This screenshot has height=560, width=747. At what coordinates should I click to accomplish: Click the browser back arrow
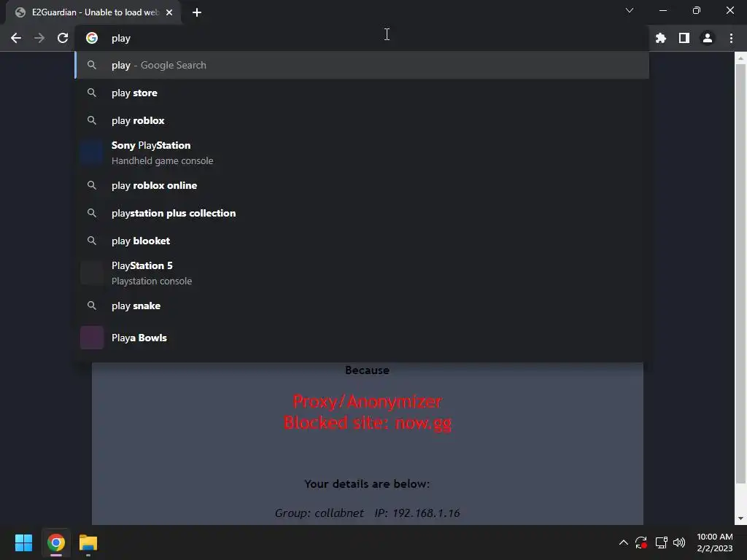16,38
